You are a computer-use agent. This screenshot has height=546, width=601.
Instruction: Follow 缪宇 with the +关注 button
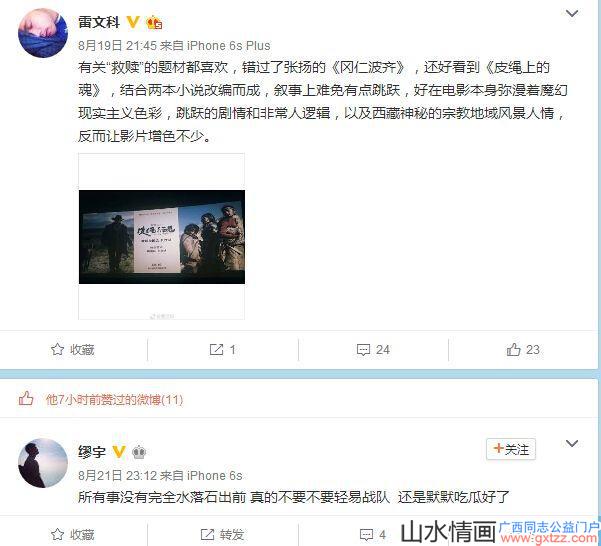511,449
